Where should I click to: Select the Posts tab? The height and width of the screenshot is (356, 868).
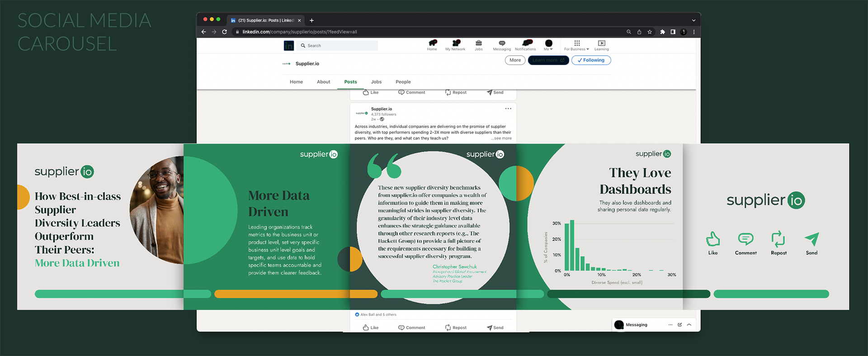point(350,82)
